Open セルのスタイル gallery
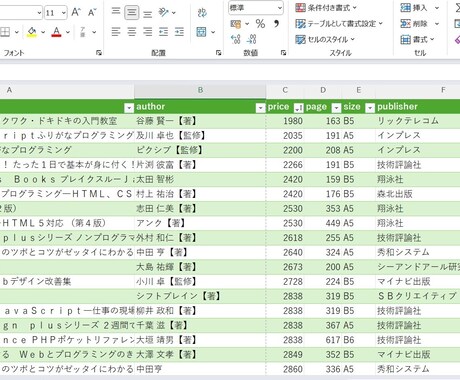Viewport: 460px width, 380px height. pyautogui.click(x=325, y=40)
